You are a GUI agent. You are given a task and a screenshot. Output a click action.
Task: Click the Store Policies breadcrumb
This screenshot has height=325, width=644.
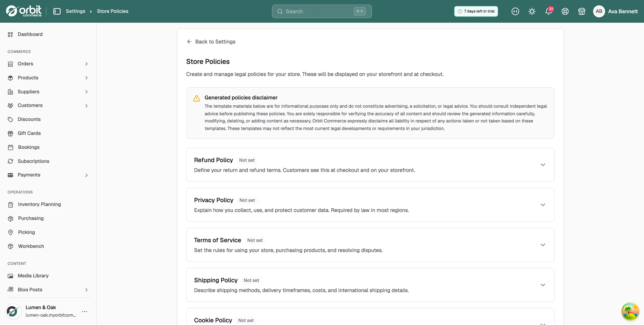[x=113, y=11]
